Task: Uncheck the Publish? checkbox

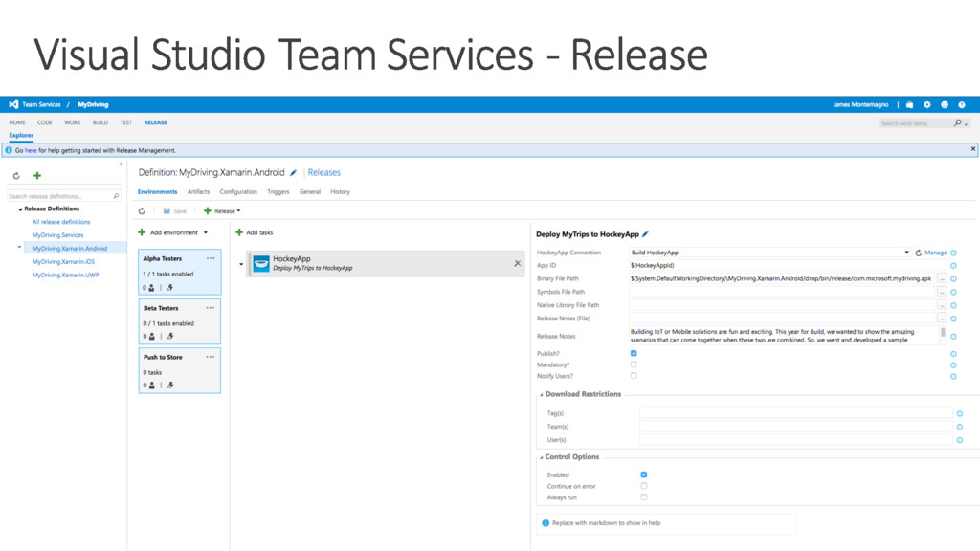Action: [x=634, y=353]
